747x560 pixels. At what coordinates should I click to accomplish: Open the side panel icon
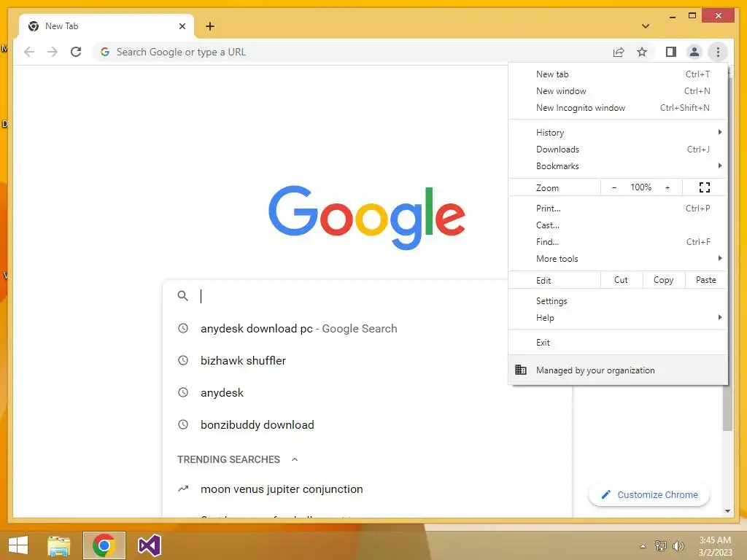tap(671, 52)
